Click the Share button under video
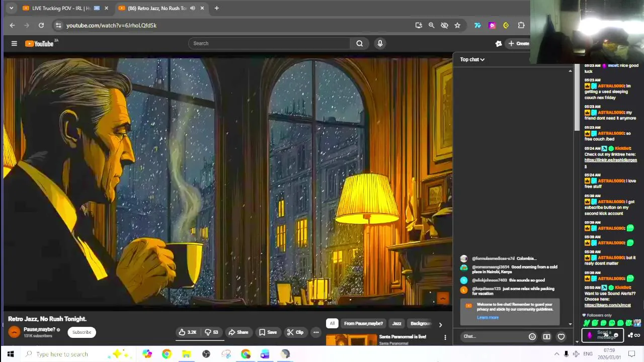The width and height of the screenshot is (644, 362). 238,332
